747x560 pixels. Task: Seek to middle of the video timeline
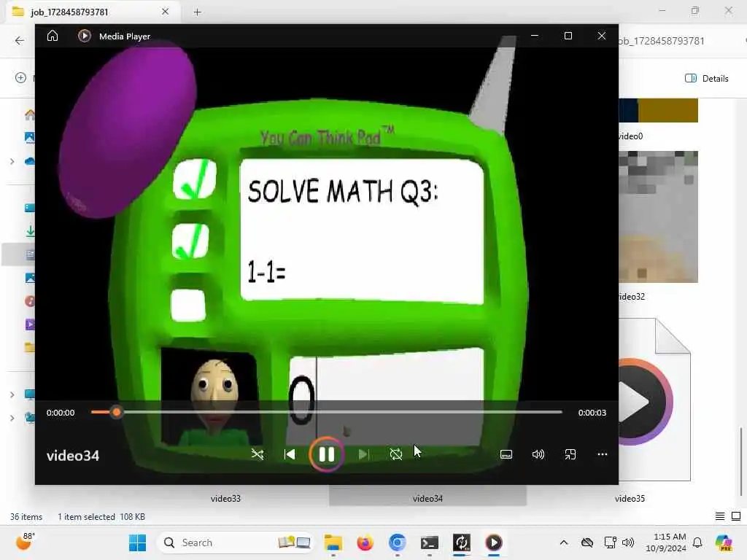[327, 412]
